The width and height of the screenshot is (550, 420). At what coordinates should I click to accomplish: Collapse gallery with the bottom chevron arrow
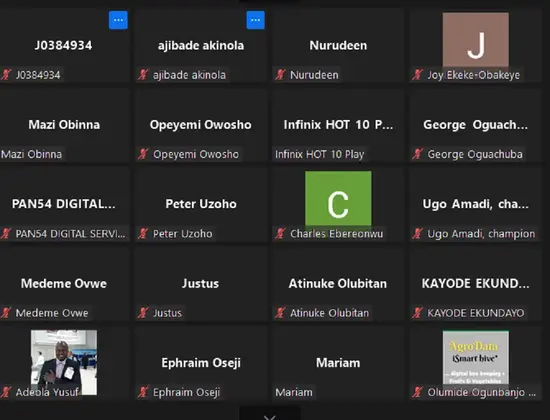click(x=270, y=416)
